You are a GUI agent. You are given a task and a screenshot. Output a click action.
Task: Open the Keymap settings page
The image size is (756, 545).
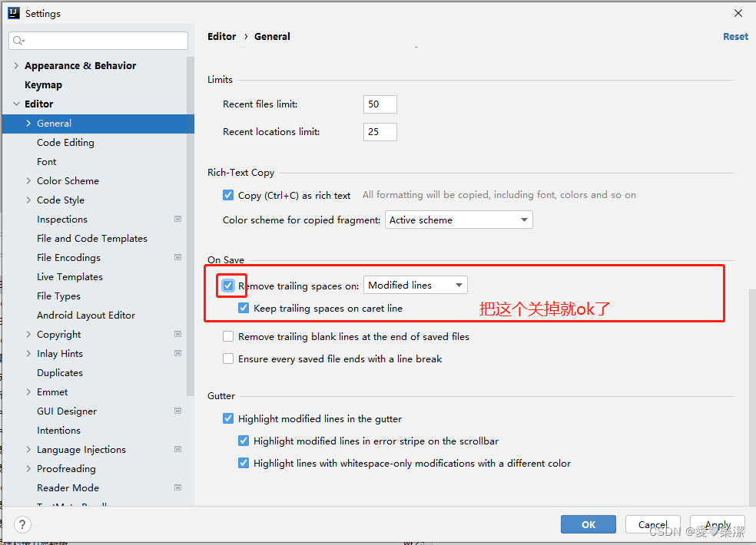coord(43,84)
